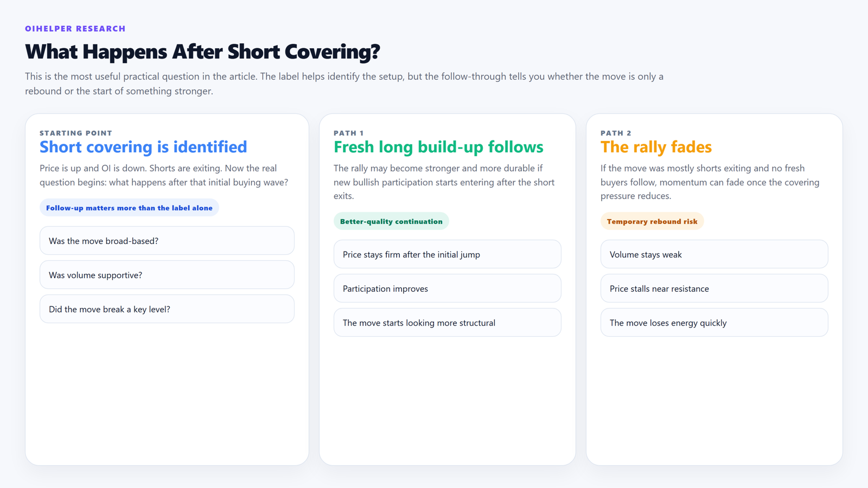Click the 'Better-quality continuation' badge

(x=391, y=221)
